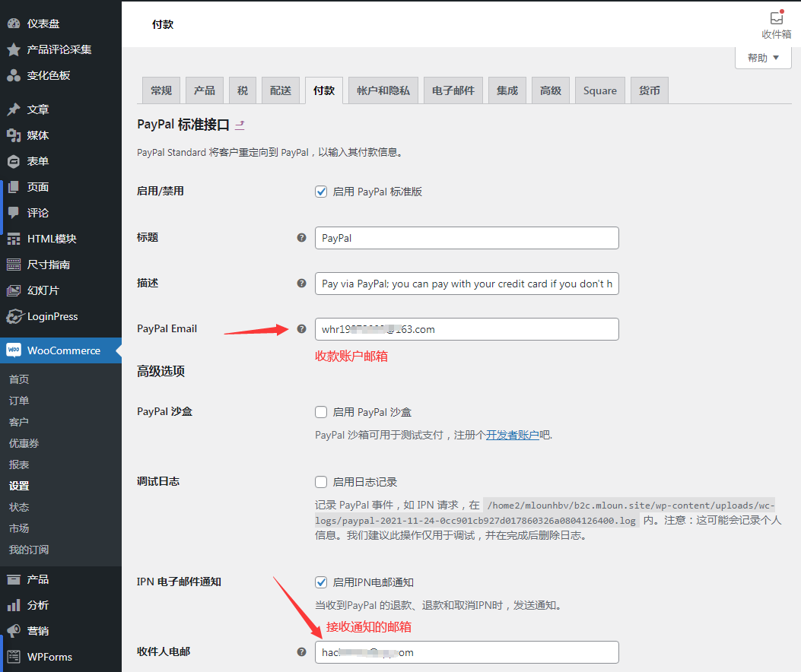Image resolution: width=801 pixels, height=672 pixels.
Task: Enable the 启用日志记录 checkbox
Action: click(x=321, y=482)
